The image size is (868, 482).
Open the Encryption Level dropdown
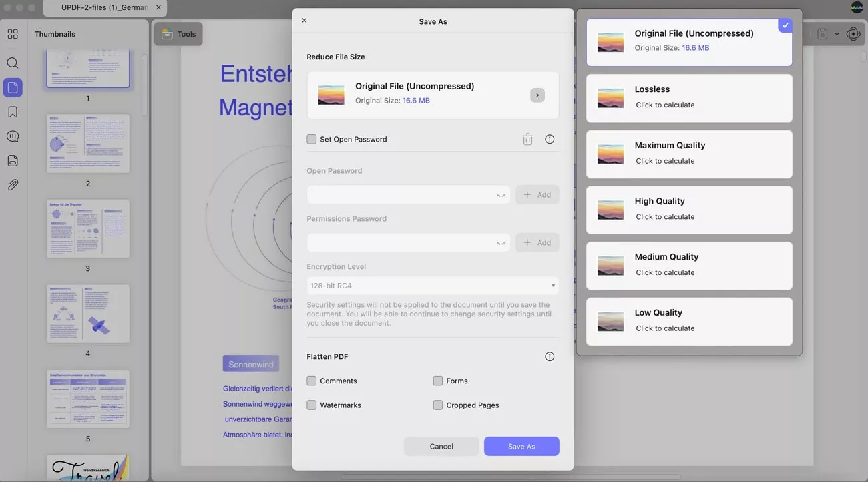(x=433, y=286)
